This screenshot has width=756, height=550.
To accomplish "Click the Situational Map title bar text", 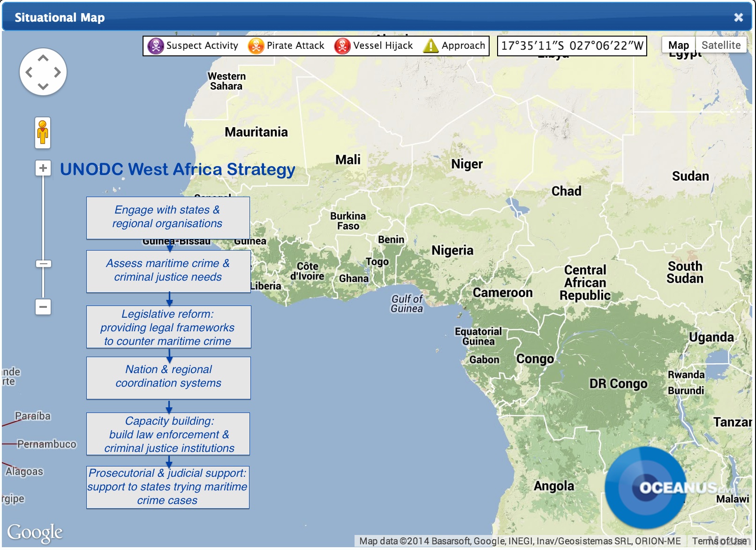I will [60, 18].
